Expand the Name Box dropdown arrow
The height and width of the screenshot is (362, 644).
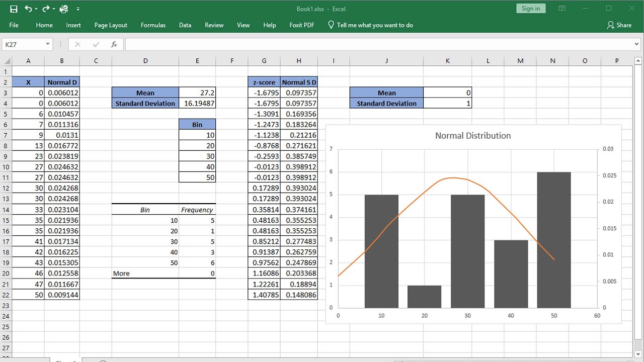[48, 44]
